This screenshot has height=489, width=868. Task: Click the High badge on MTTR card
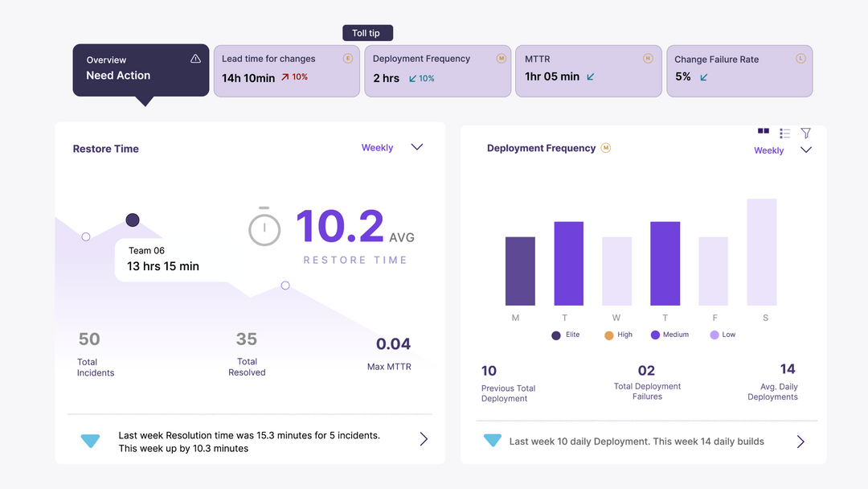click(x=648, y=58)
